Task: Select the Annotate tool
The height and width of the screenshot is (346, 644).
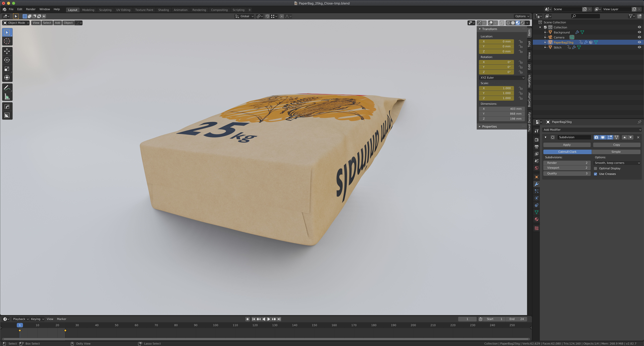Action: click(x=7, y=87)
